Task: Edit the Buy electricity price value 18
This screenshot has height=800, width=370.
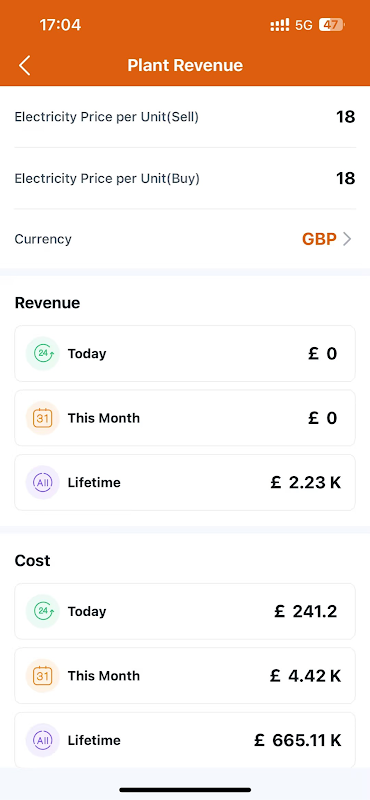Action: 346,178
